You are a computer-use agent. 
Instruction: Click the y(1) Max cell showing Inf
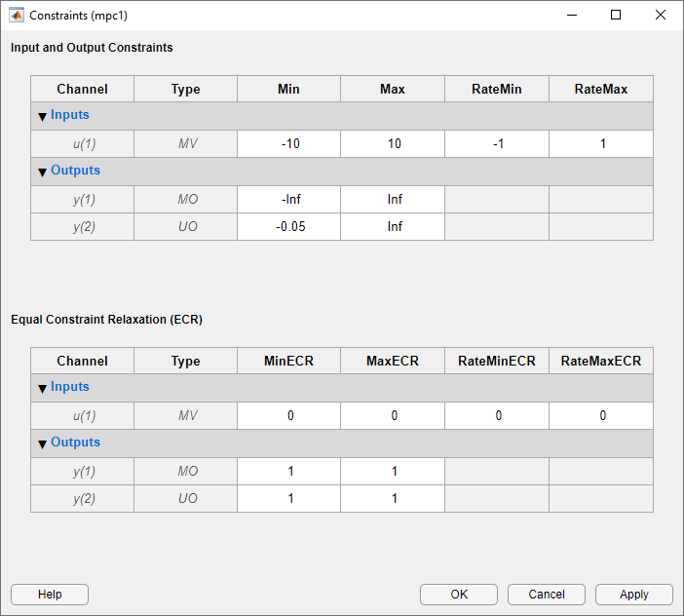pyautogui.click(x=393, y=199)
